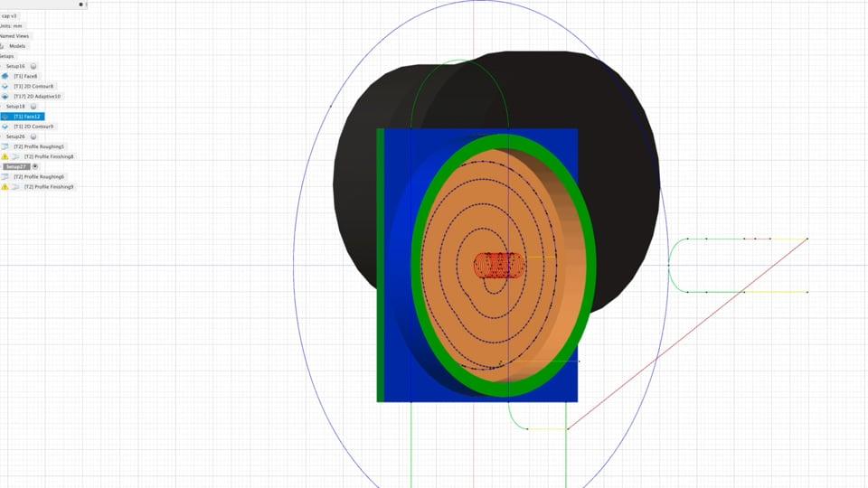
Task: Select the [T1] 2D Contour8 operation
Action: (x=33, y=87)
